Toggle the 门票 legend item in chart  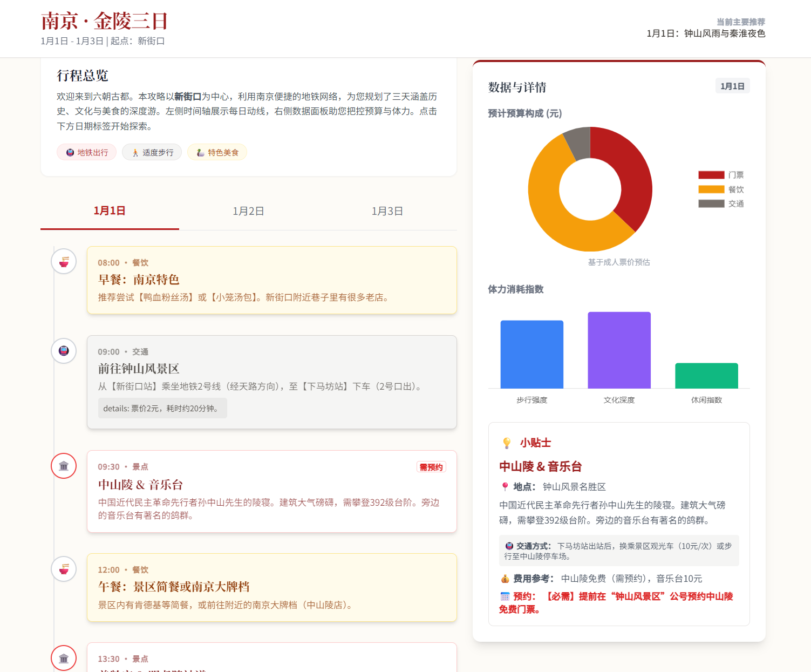(x=721, y=175)
